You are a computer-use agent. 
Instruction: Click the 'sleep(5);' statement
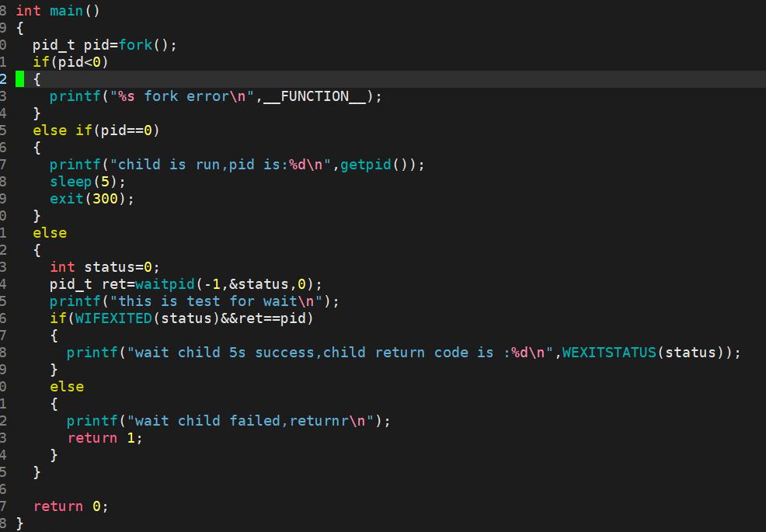coord(88,182)
